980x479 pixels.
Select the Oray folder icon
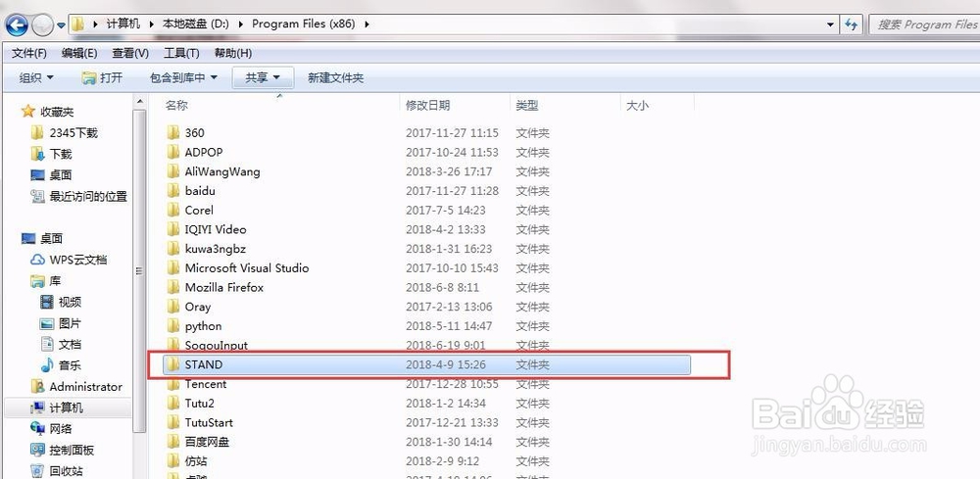coord(173,307)
